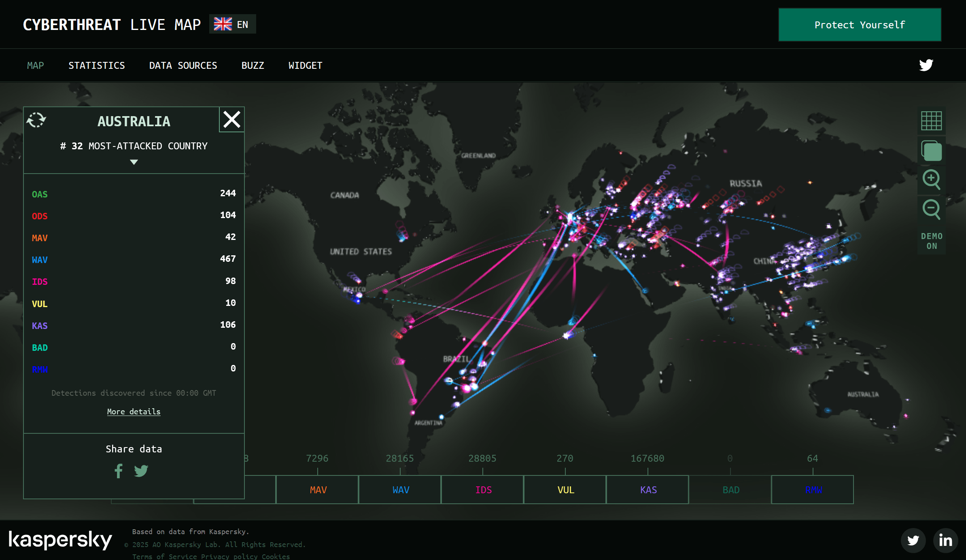Toggle the BAD detection filter

[730, 490]
